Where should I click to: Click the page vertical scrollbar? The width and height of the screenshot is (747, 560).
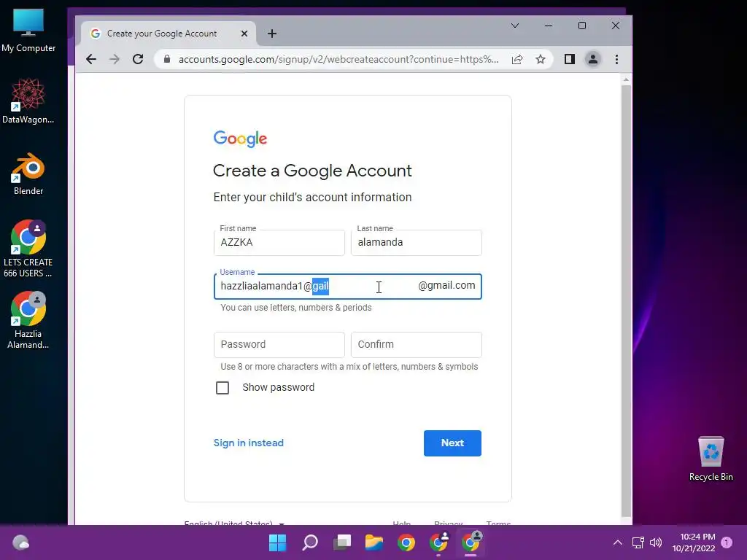[626, 300]
